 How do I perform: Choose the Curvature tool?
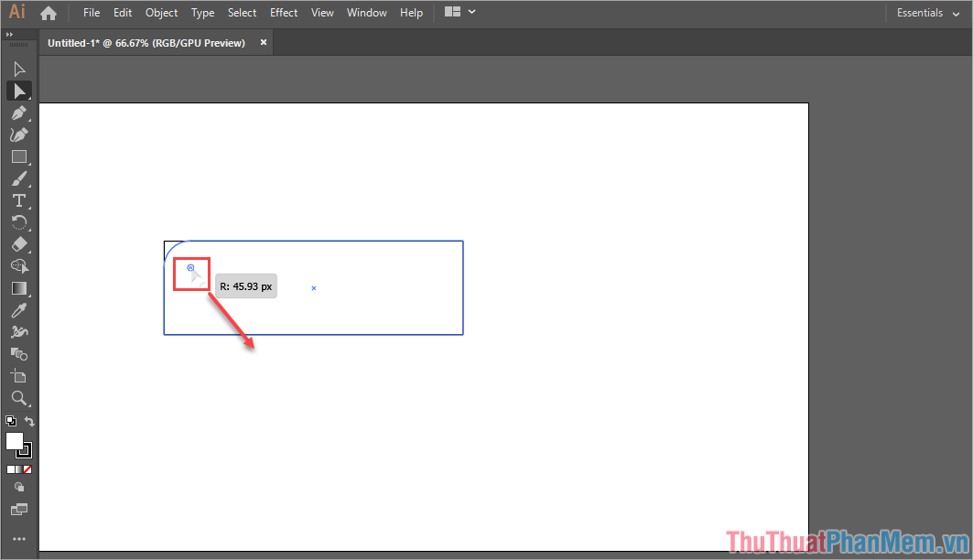(18, 135)
